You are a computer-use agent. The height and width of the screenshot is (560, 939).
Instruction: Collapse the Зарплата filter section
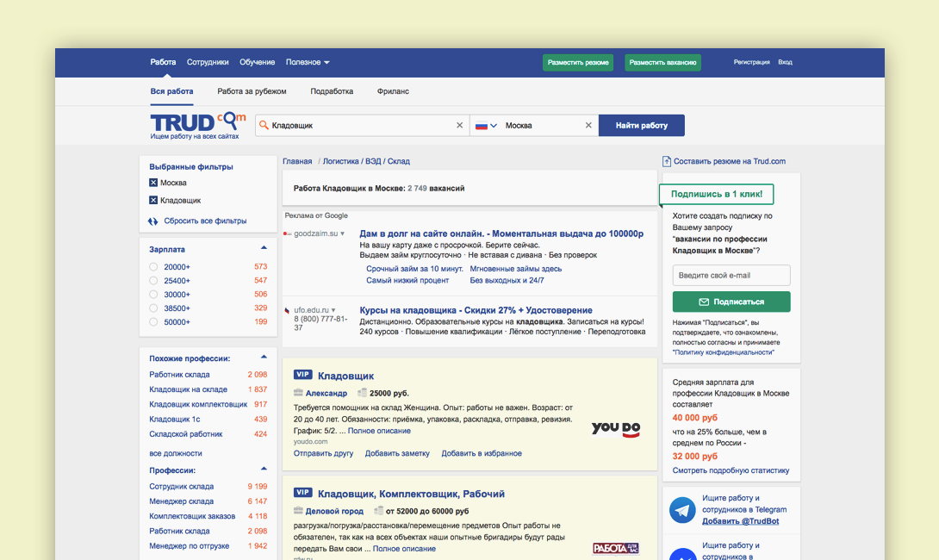pos(264,248)
